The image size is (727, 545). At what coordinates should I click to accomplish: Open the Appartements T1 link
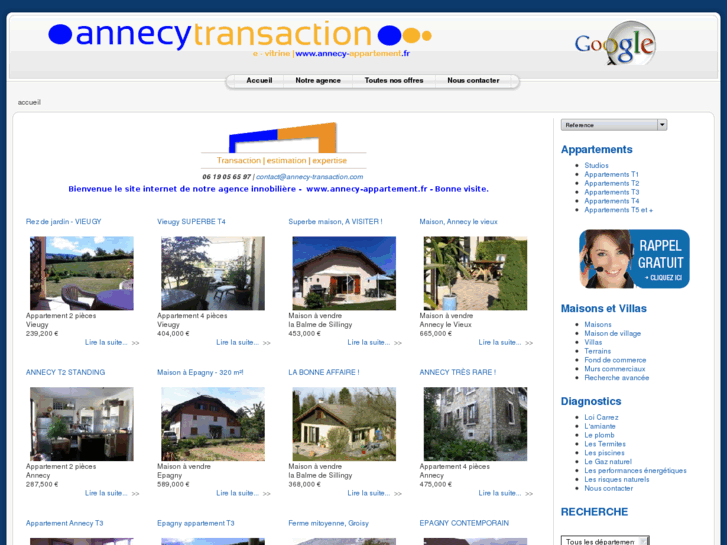[612, 174]
